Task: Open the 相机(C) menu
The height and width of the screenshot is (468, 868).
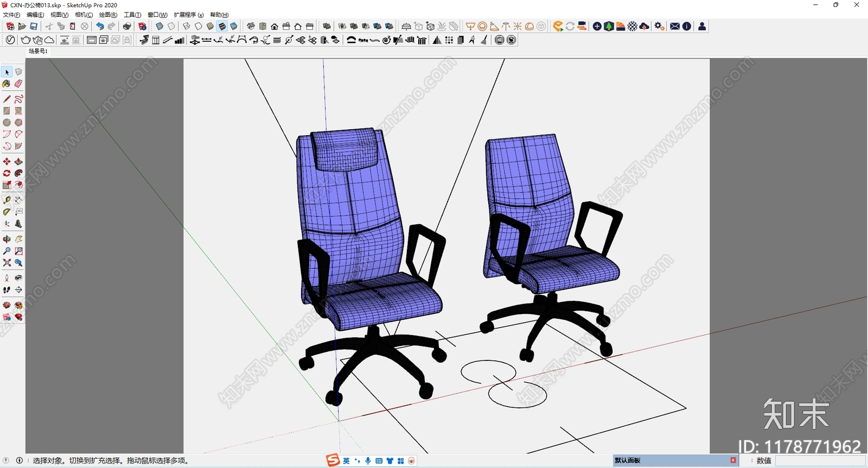Action: pos(84,15)
